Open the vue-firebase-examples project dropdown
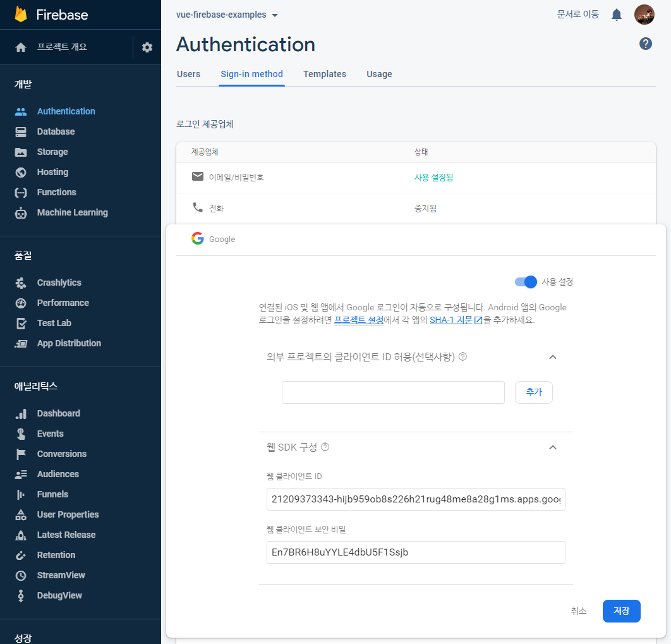The width and height of the screenshot is (671, 644). tap(227, 15)
